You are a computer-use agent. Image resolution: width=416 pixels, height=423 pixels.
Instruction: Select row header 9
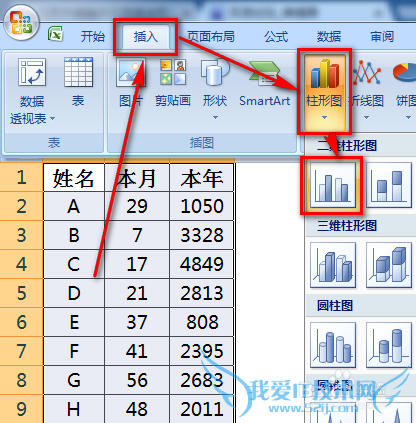click(x=21, y=409)
